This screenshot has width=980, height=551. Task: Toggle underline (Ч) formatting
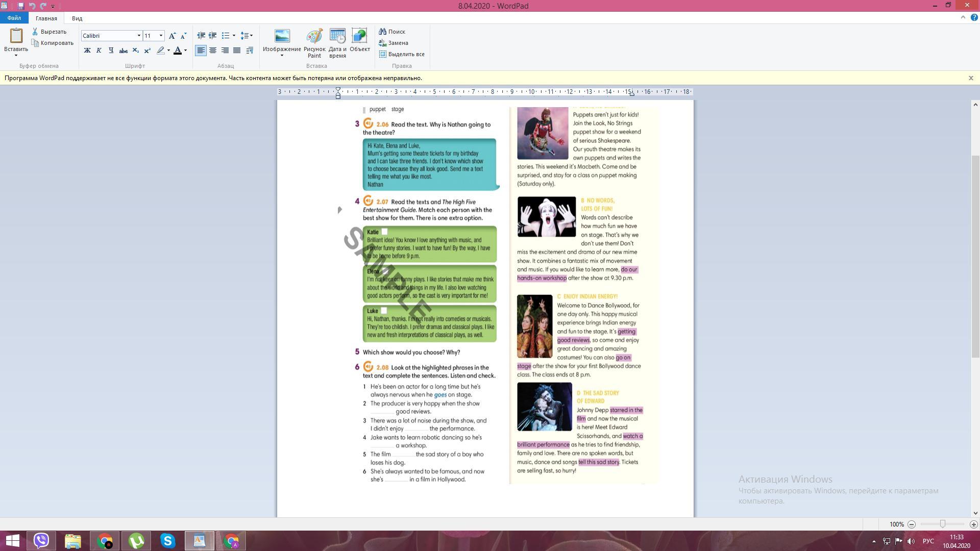click(x=111, y=51)
